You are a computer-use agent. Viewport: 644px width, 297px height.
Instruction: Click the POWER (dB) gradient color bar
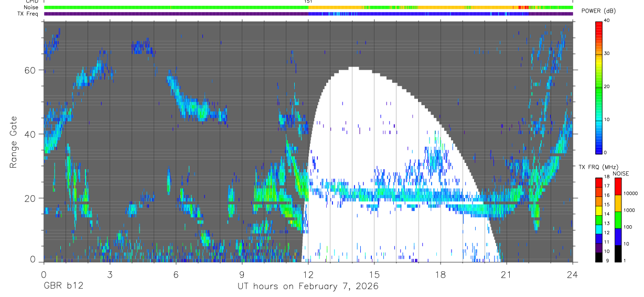599,87
